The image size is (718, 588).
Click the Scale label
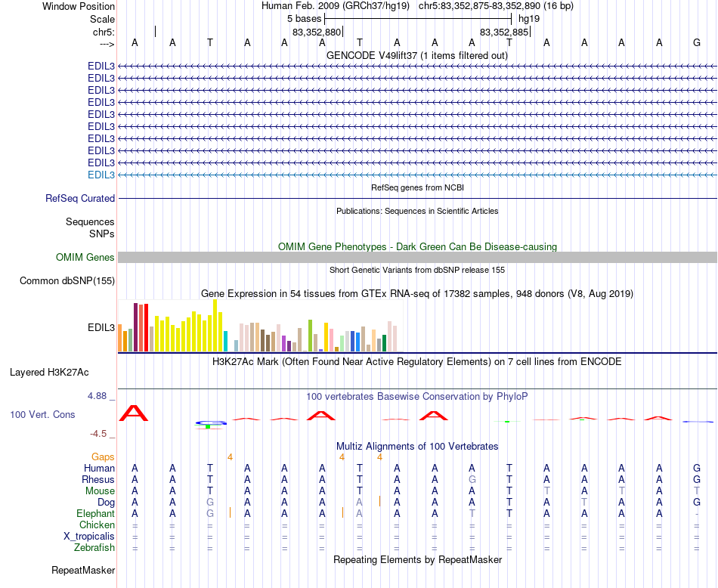click(102, 19)
